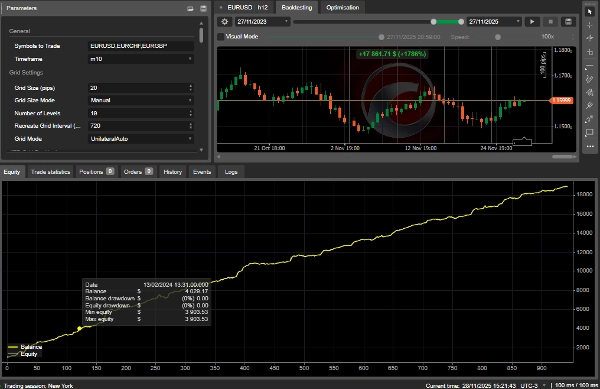Open the end date 27/11/2025 dropdown
The width and height of the screenshot is (600, 389).
(x=494, y=22)
